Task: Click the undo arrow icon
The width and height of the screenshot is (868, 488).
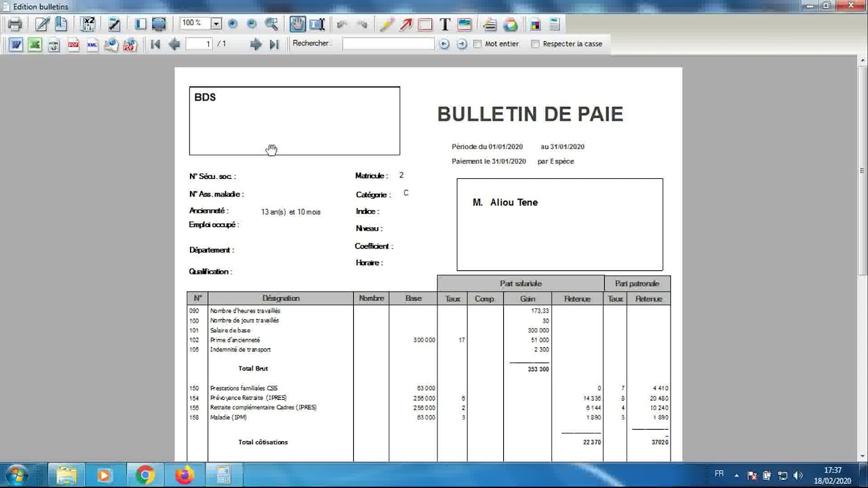Action: [342, 24]
